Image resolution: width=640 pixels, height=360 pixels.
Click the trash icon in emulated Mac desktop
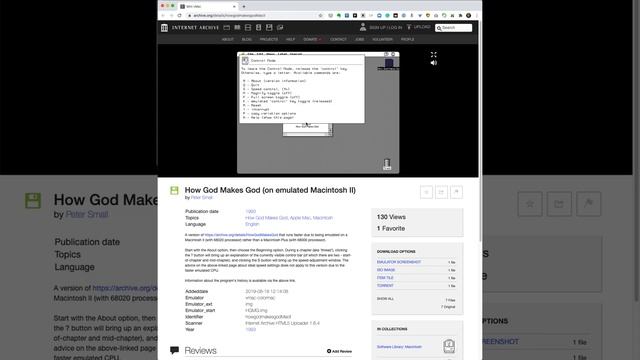(387, 164)
